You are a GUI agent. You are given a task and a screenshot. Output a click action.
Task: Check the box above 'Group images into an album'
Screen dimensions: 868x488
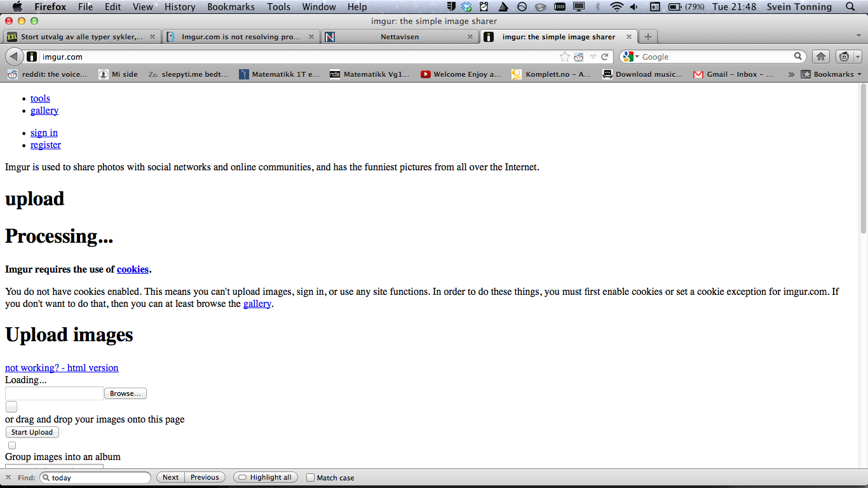11,445
